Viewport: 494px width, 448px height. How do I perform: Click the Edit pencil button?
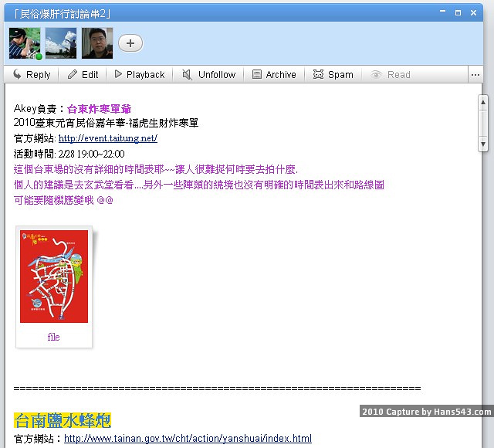tap(83, 75)
